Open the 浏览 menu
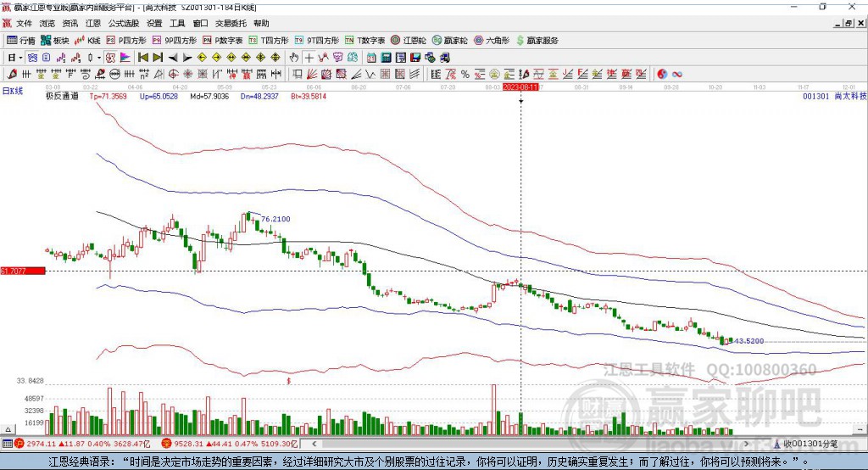Screen dimensions: 868x470 click(47, 23)
